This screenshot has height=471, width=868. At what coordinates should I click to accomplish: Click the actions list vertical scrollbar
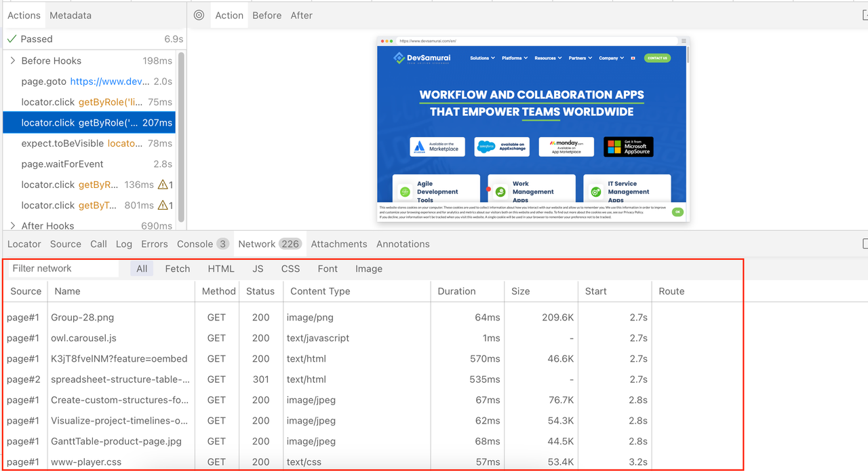[x=181, y=136]
